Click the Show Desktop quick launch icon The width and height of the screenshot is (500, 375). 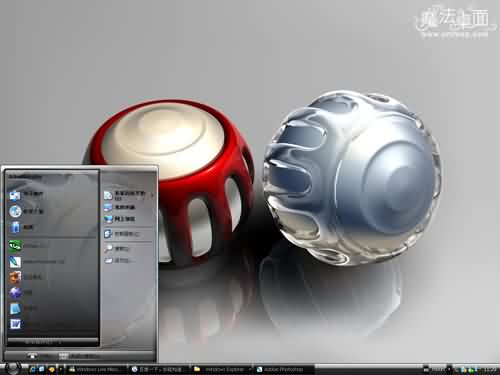pyautogui.click(x=42, y=369)
